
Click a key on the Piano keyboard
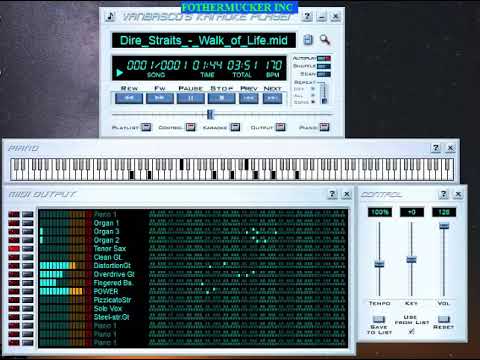click(232, 170)
